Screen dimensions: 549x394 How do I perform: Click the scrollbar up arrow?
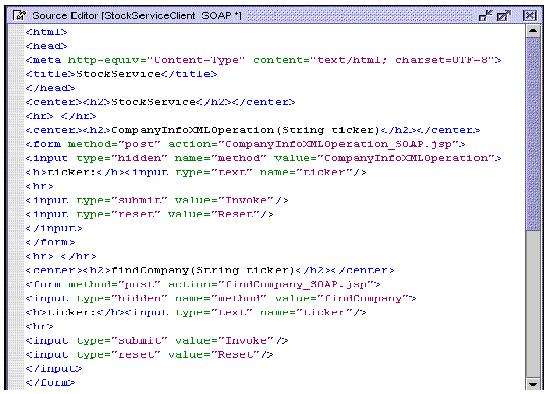[533, 31]
